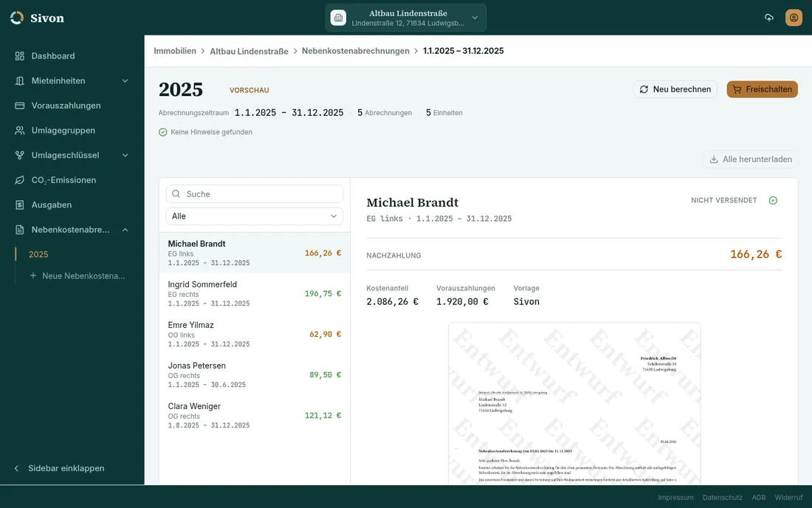Collapse sidebar via Sidebar einklappen

[60, 468]
